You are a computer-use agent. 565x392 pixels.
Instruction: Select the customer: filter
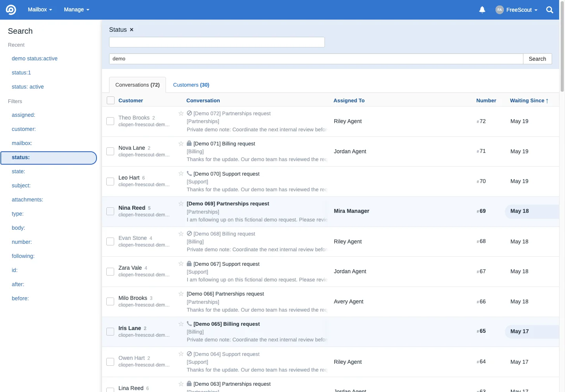click(24, 129)
